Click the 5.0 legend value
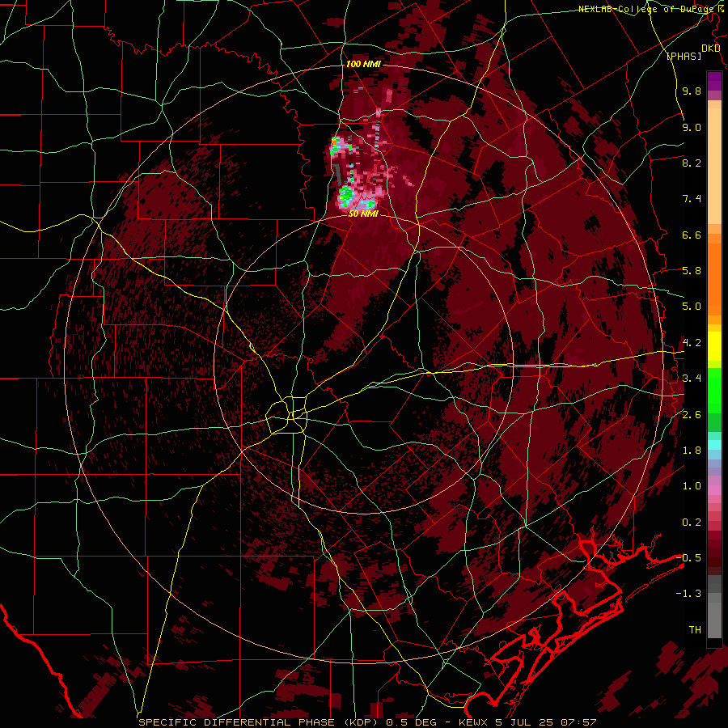The image size is (728, 728). (692, 307)
